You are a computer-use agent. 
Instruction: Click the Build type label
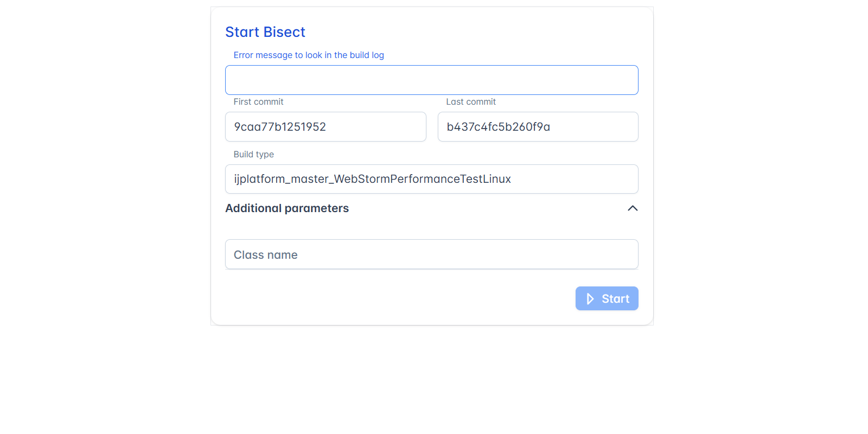point(253,155)
